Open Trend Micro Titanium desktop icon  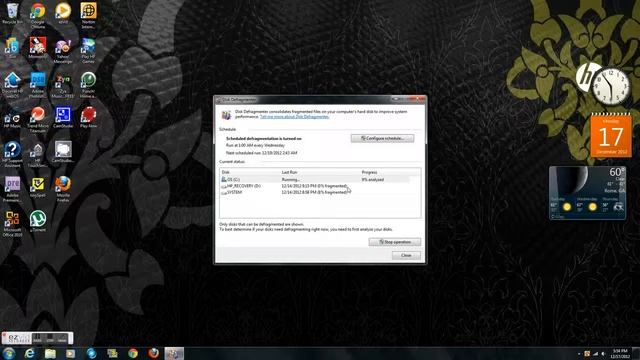point(38,120)
